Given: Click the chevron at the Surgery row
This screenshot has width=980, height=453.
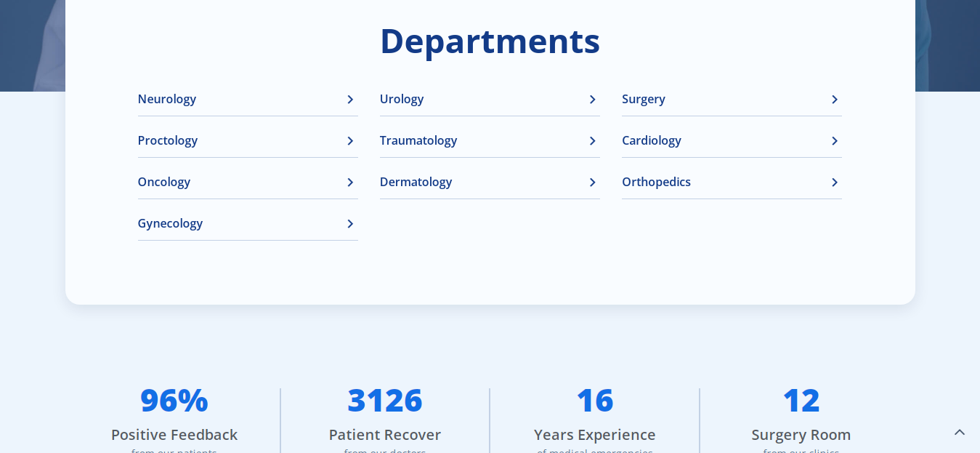Looking at the screenshot, I should coord(834,100).
